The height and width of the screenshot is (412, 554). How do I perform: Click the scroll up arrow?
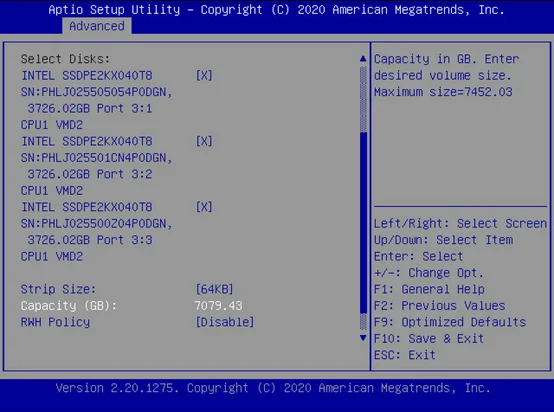tap(363, 59)
